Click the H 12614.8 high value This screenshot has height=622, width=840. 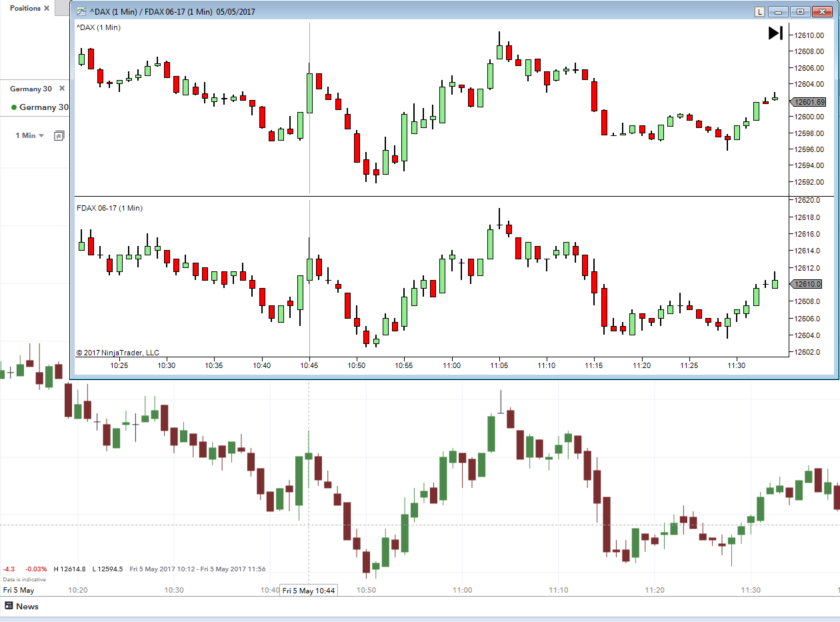[69, 569]
